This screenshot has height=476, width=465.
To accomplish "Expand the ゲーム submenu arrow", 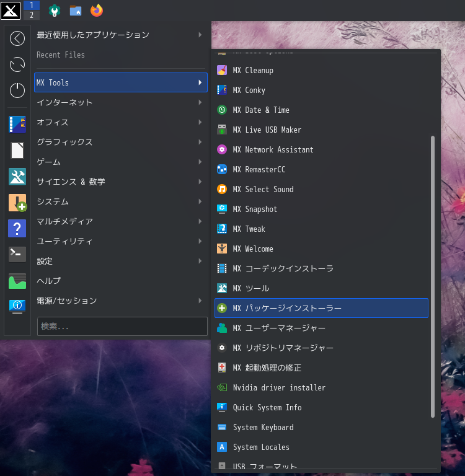I will (200, 162).
